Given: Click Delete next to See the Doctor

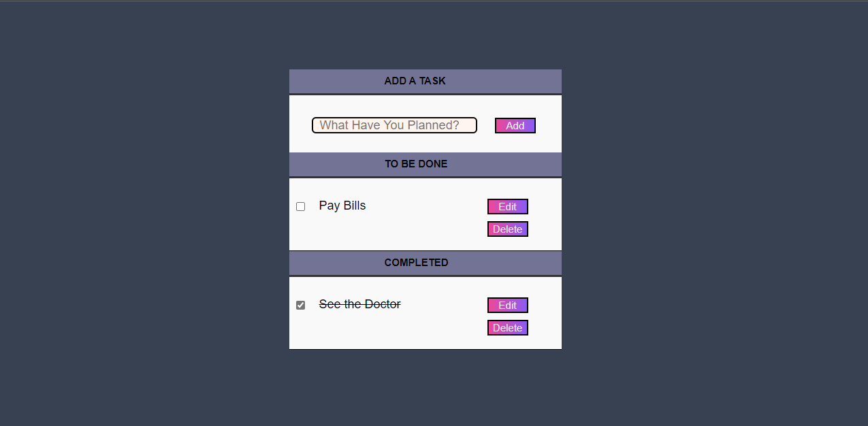Looking at the screenshot, I should [x=507, y=327].
